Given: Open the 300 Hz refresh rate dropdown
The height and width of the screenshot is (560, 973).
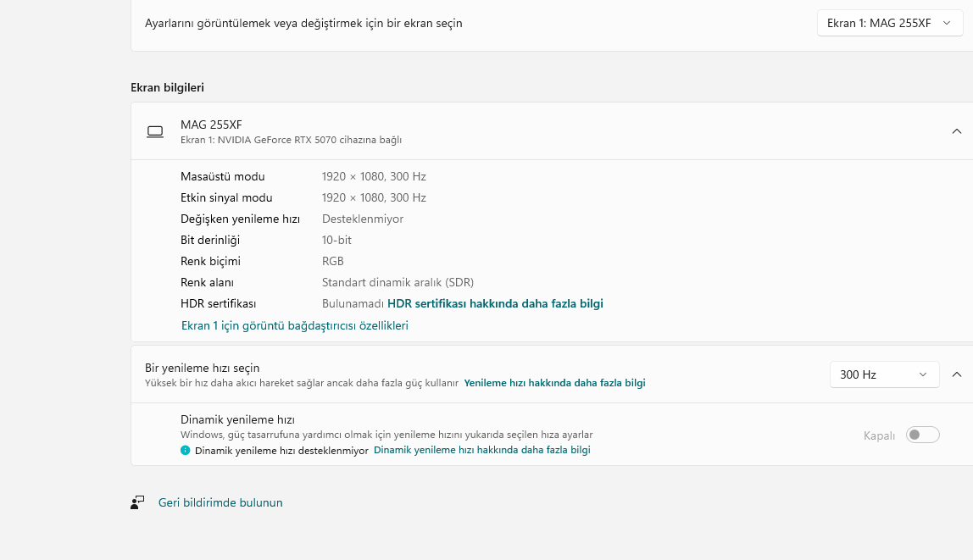Looking at the screenshot, I should click(884, 374).
